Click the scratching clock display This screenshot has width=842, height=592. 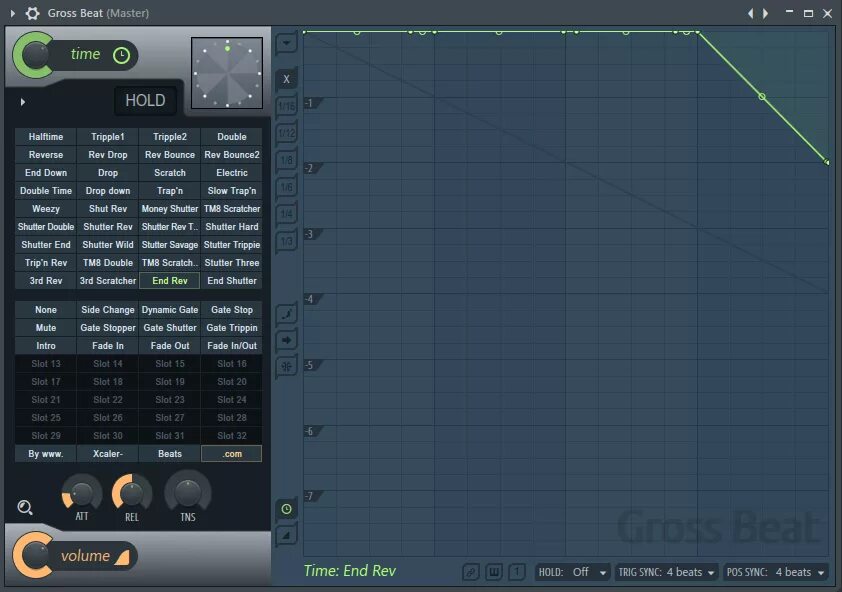pos(227,73)
